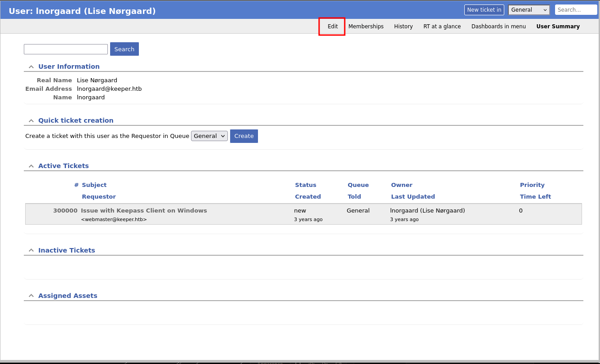Sort tickets by Status column

coord(306,185)
